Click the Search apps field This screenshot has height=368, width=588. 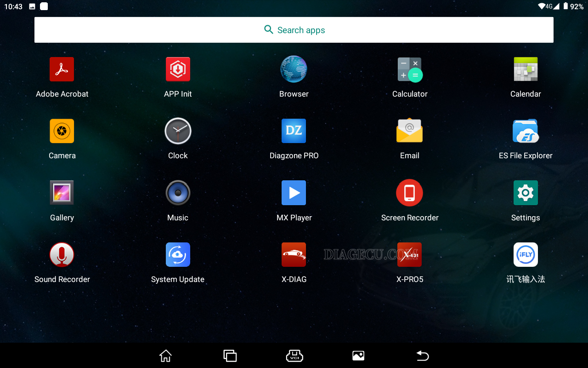tap(294, 30)
